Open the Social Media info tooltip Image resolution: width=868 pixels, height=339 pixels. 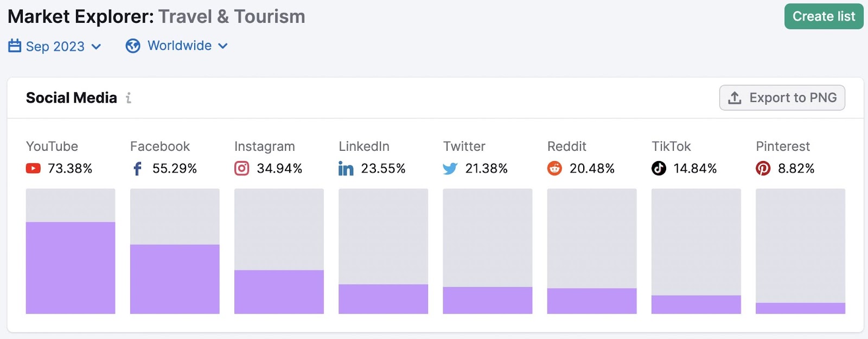[x=129, y=98]
